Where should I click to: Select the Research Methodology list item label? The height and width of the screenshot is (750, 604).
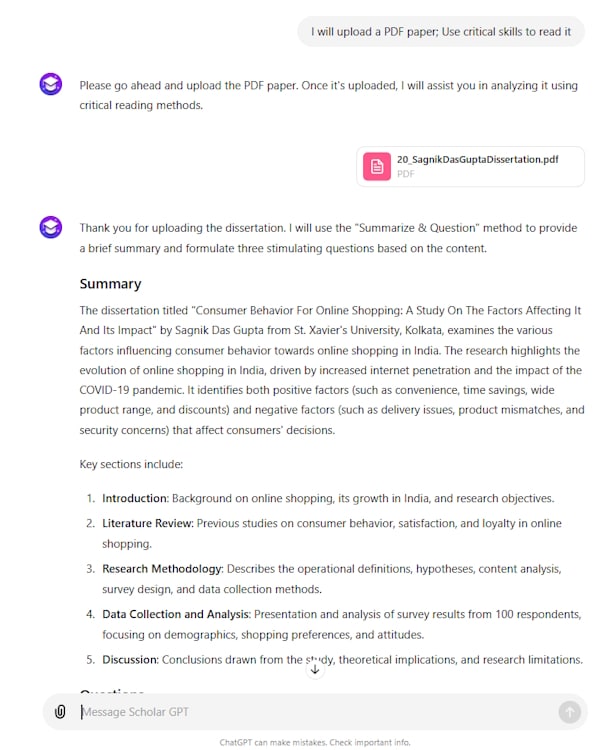click(162, 569)
